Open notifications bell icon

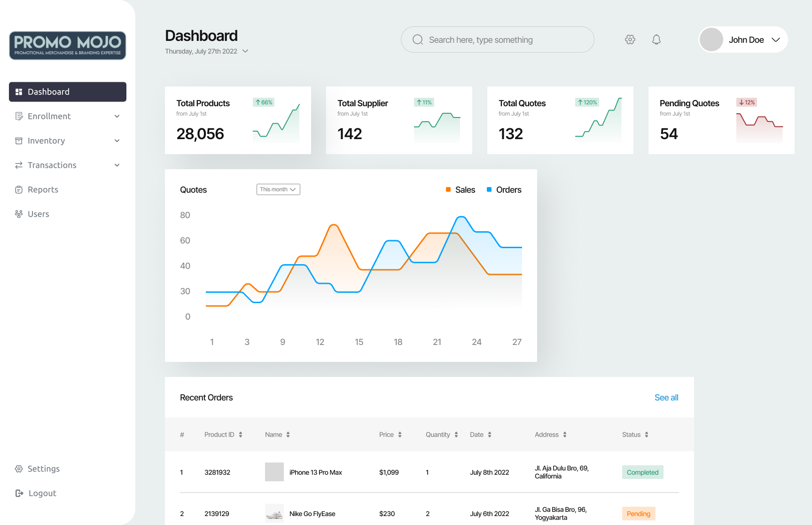pyautogui.click(x=656, y=39)
